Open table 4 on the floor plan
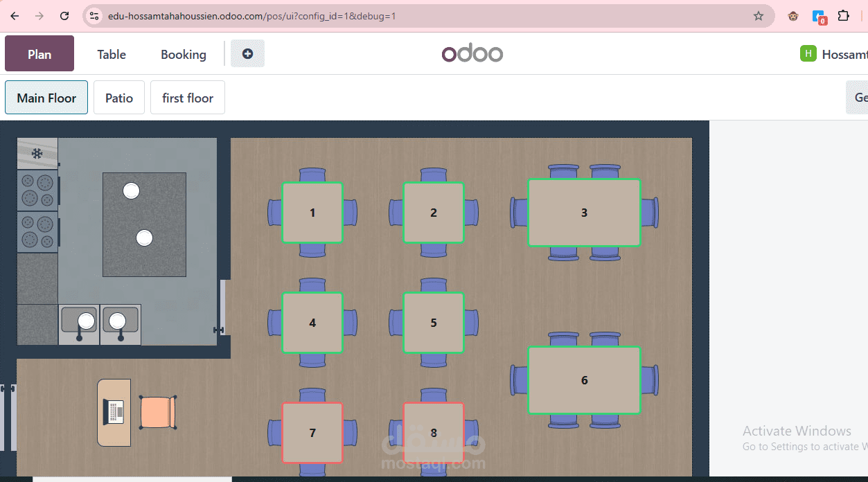868x482 pixels. coord(312,323)
